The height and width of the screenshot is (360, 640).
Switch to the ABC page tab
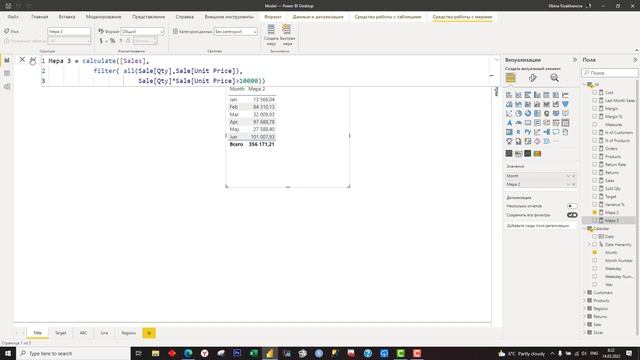coord(83,333)
